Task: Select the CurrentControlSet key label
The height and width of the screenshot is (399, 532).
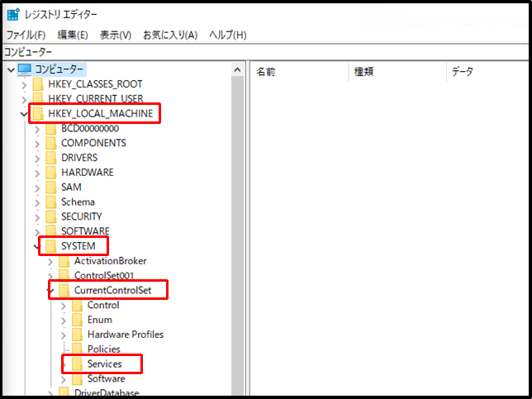Action: click(x=112, y=291)
